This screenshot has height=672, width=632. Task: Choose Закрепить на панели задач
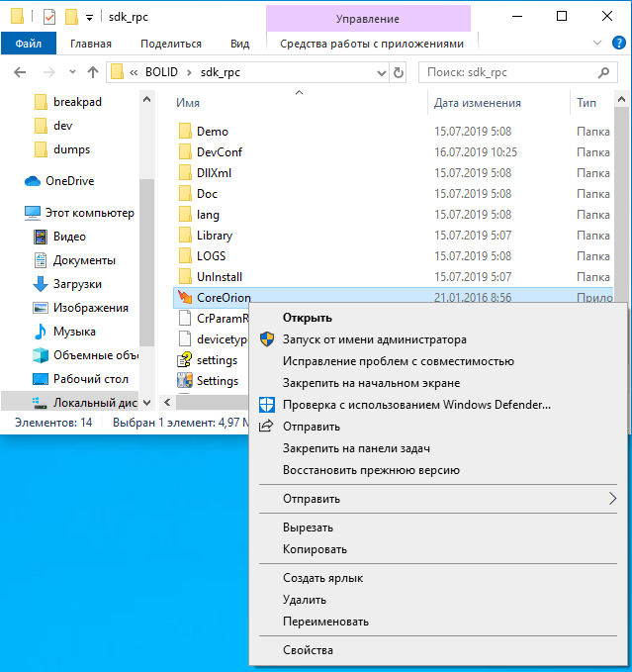tap(439, 448)
